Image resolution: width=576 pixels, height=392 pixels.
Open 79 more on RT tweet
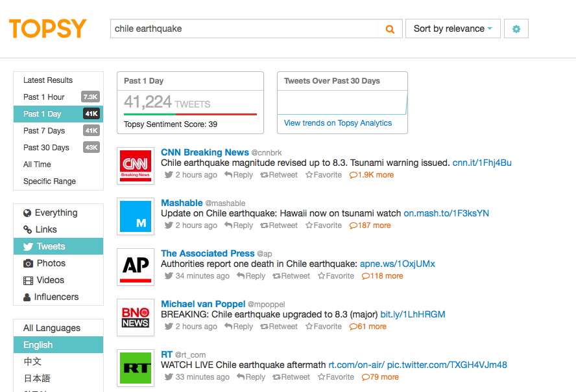coord(380,377)
